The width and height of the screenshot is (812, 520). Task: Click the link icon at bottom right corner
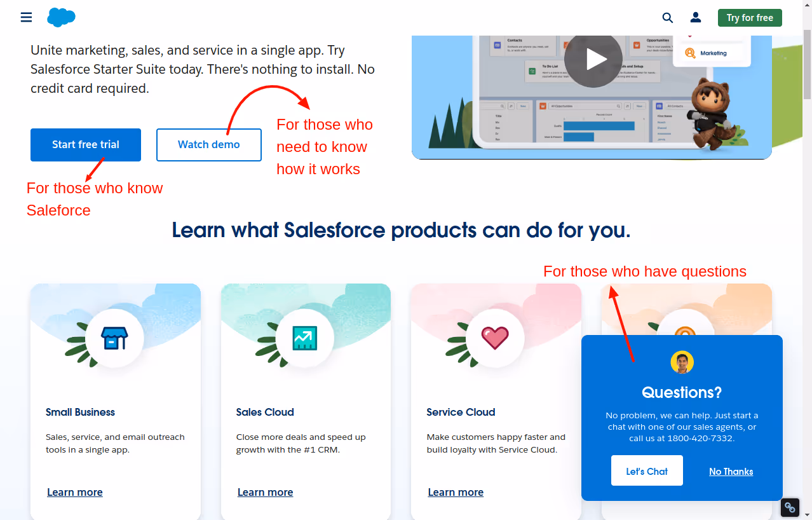click(x=790, y=507)
